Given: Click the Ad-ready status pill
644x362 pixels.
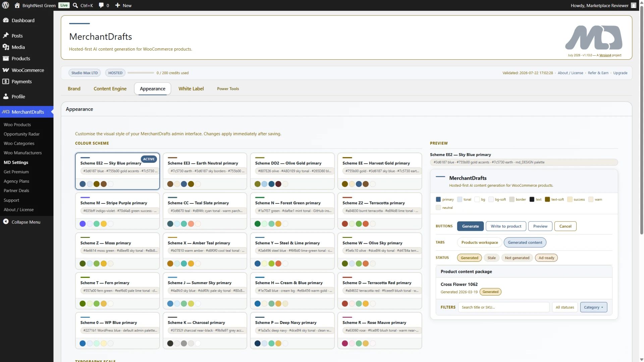Looking at the screenshot, I should point(546,258).
